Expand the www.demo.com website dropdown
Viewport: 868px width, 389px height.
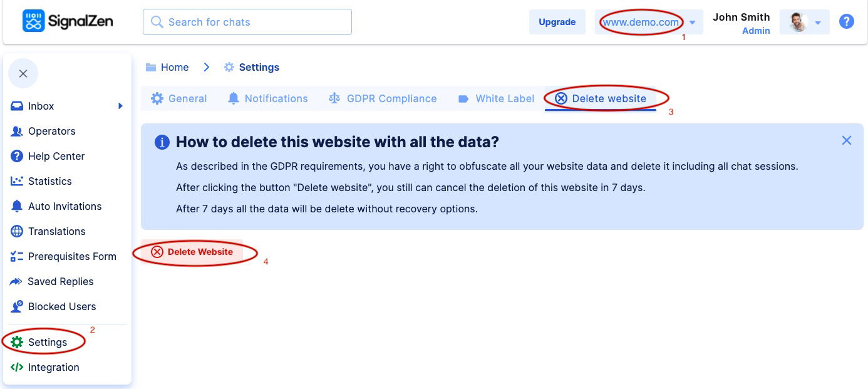coord(693,23)
